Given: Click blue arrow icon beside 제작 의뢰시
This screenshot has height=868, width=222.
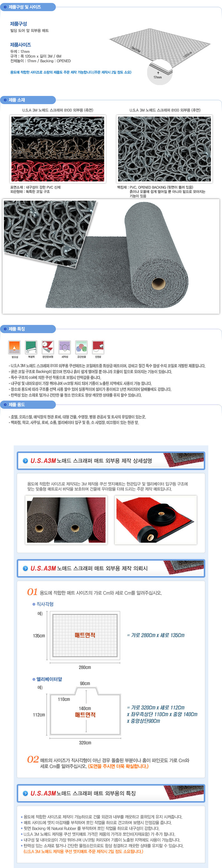Looking at the screenshot, I should pos(25,568).
